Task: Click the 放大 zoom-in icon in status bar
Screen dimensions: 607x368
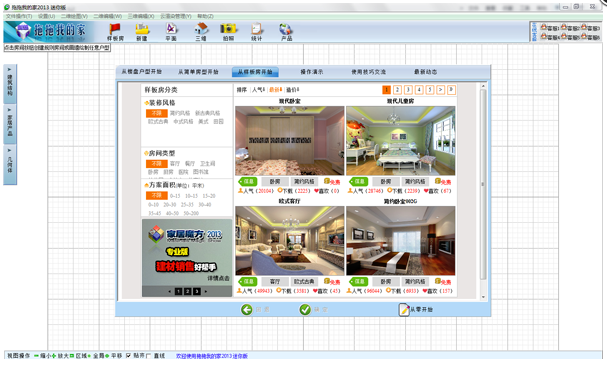Action: click(x=54, y=356)
